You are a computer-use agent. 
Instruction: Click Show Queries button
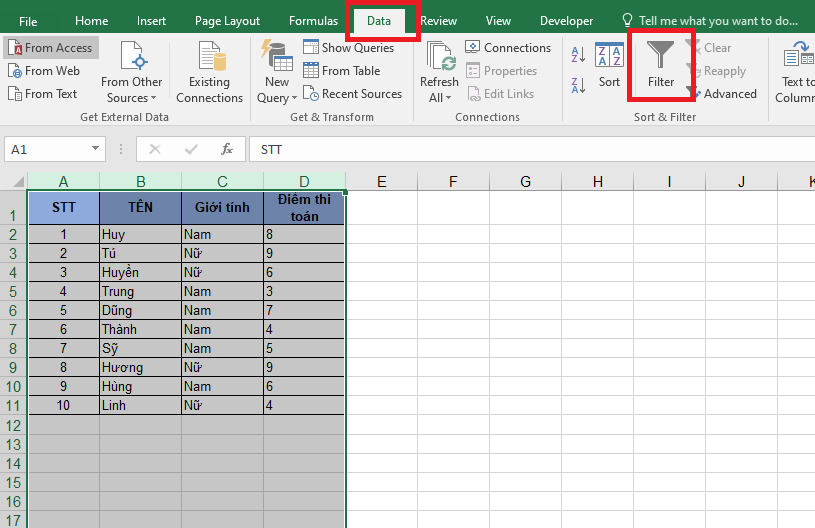pyautogui.click(x=348, y=48)
